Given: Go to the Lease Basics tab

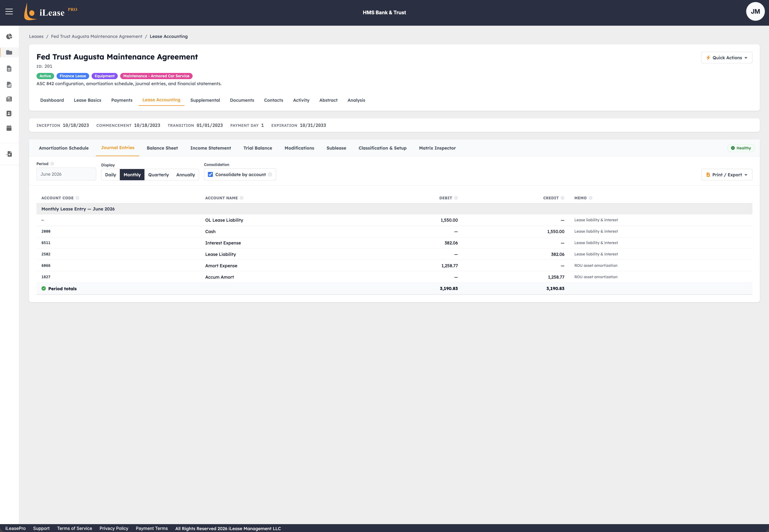Looking at the screenshot, I should tap(87, 100).
